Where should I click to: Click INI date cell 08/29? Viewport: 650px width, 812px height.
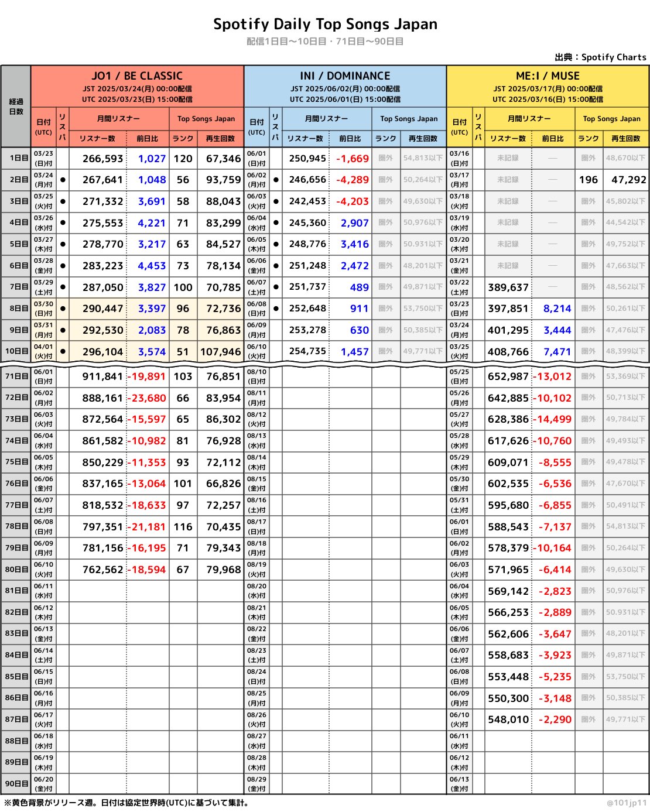pyautogui.click(x=256, y=783)
